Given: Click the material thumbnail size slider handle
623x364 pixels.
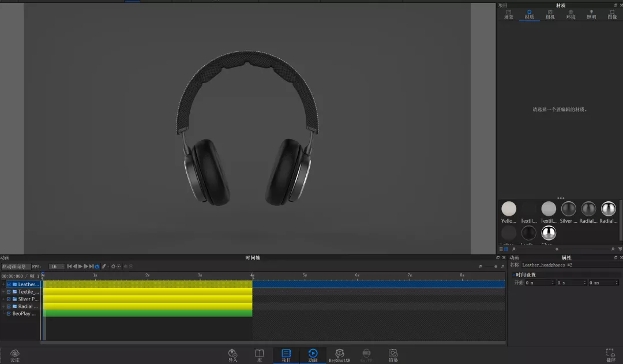Looking at the screenshot, I should (557, 249).
